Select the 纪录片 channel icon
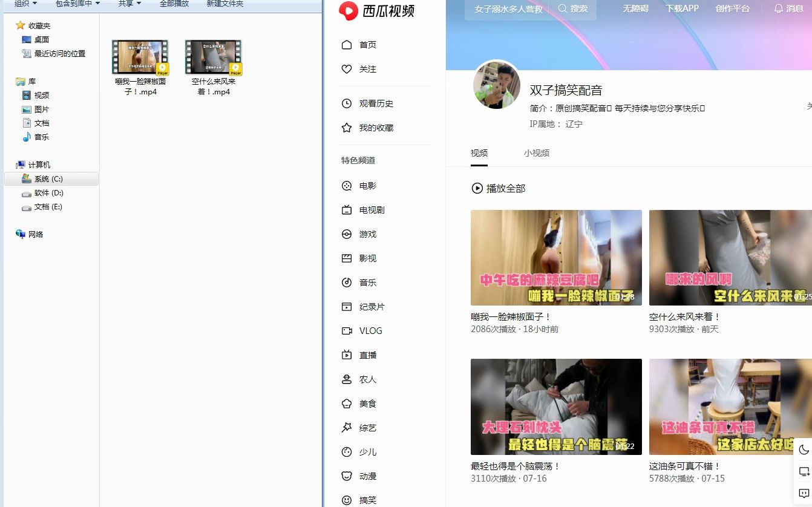The width and height of the screenshot is (812, 507). tap(347, 307)
